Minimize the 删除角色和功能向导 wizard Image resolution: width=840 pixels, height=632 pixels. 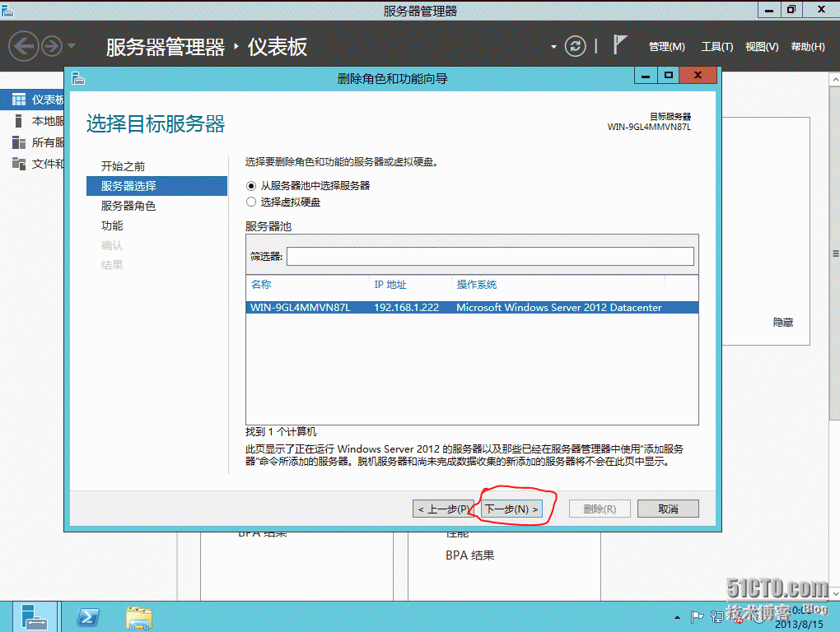pos(646,76)
